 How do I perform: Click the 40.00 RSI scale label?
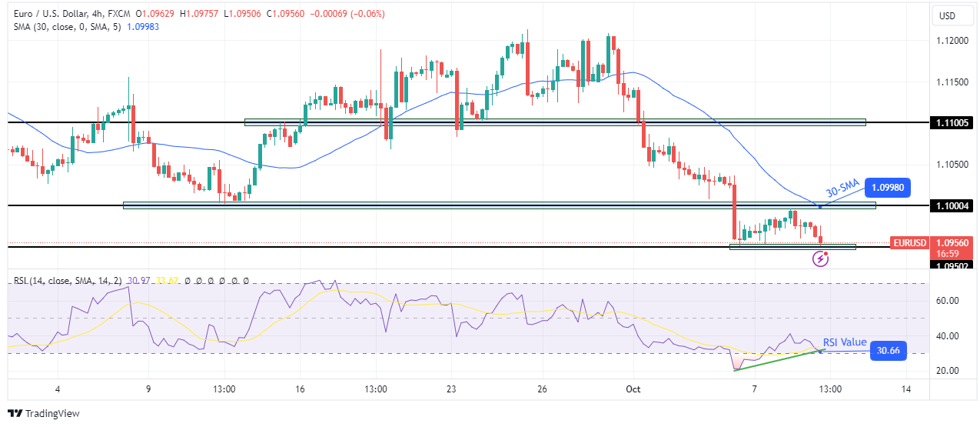(x=946, y=336)
